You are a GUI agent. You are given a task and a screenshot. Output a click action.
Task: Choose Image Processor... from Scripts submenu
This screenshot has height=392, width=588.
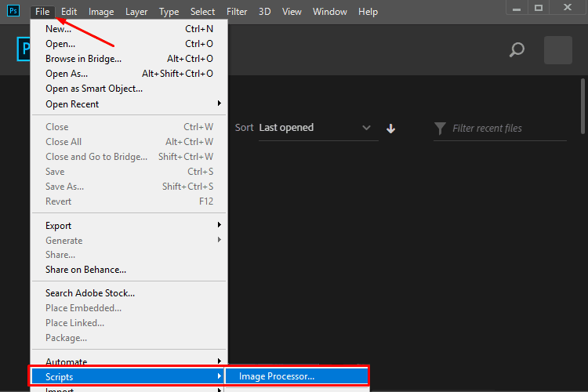[296, 376]
